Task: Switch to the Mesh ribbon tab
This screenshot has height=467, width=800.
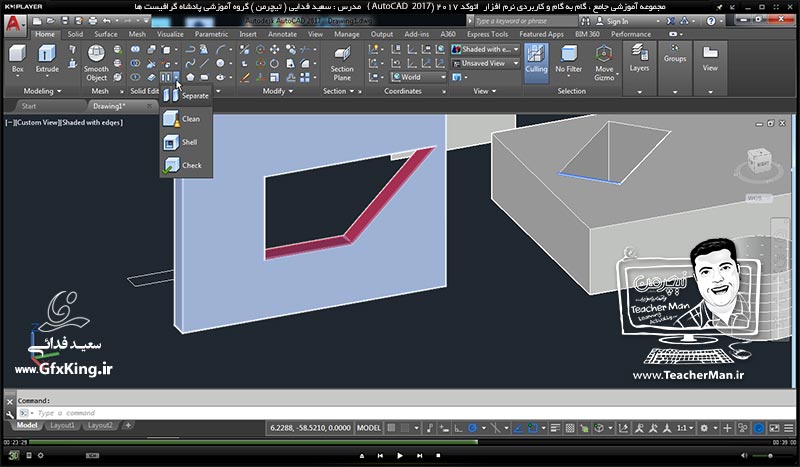Action: click(137, 34)
